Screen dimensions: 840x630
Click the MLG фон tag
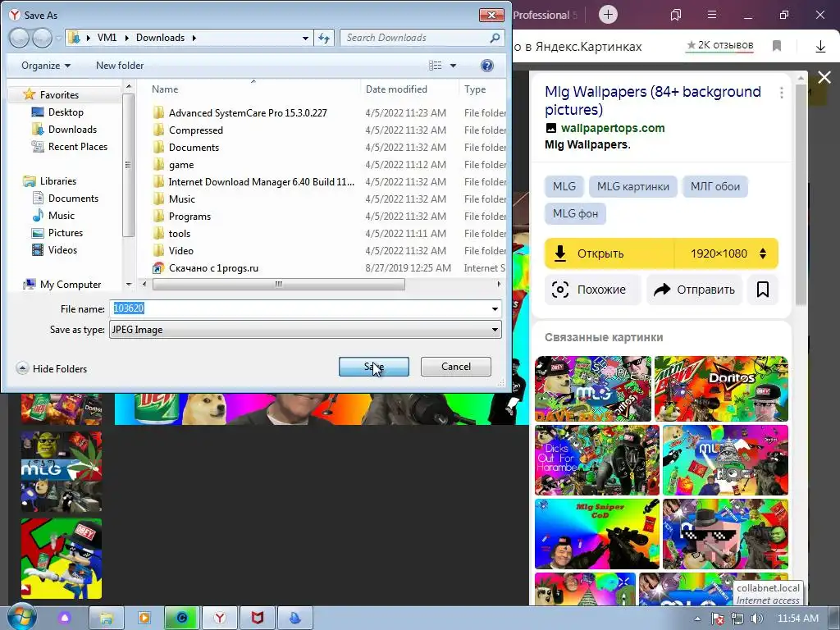pyautogui.click(x=575, y=213)
